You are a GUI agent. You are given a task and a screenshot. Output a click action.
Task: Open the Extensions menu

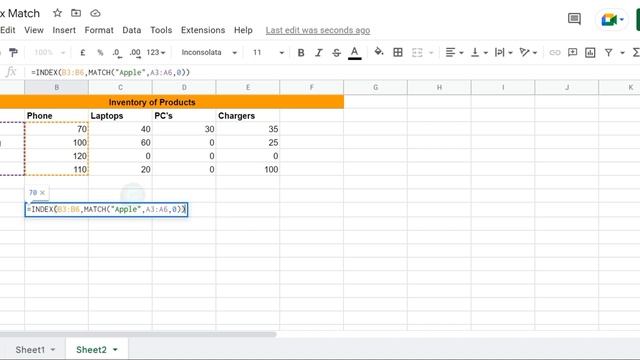[203, 30]
